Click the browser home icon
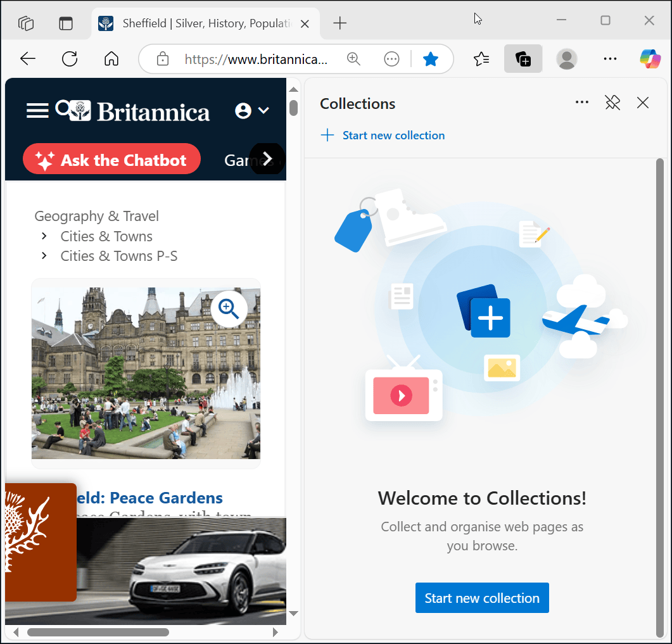672x644 pixels. tap(111, 58)
